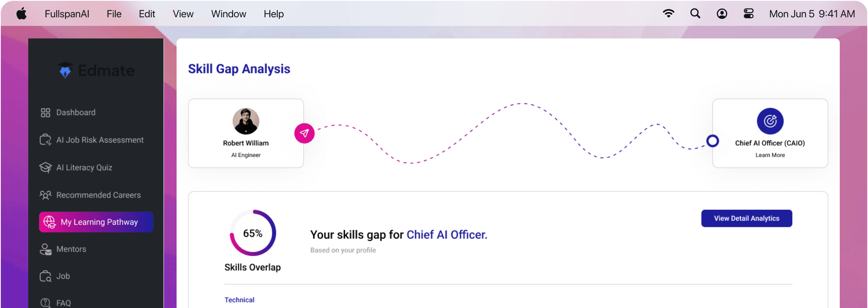Open the FullspanAI application menu
The image size is (868, 308).
(67, 14)
